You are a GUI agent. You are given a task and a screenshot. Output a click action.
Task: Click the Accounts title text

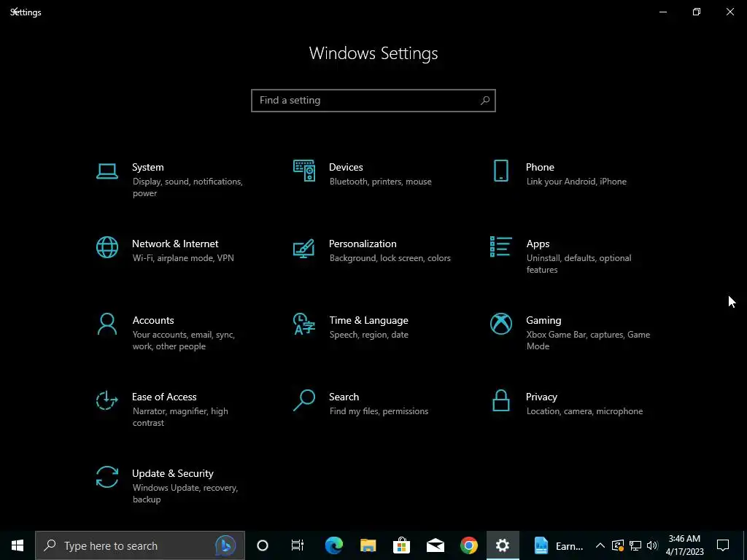153,321
